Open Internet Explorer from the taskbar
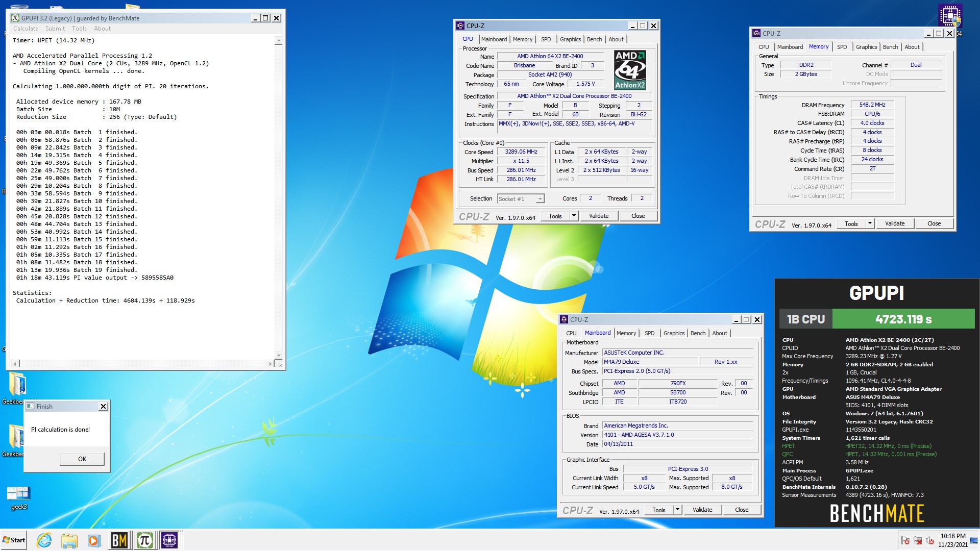Image resolution: width=980 pixels, height=551 pixels. 44,540
